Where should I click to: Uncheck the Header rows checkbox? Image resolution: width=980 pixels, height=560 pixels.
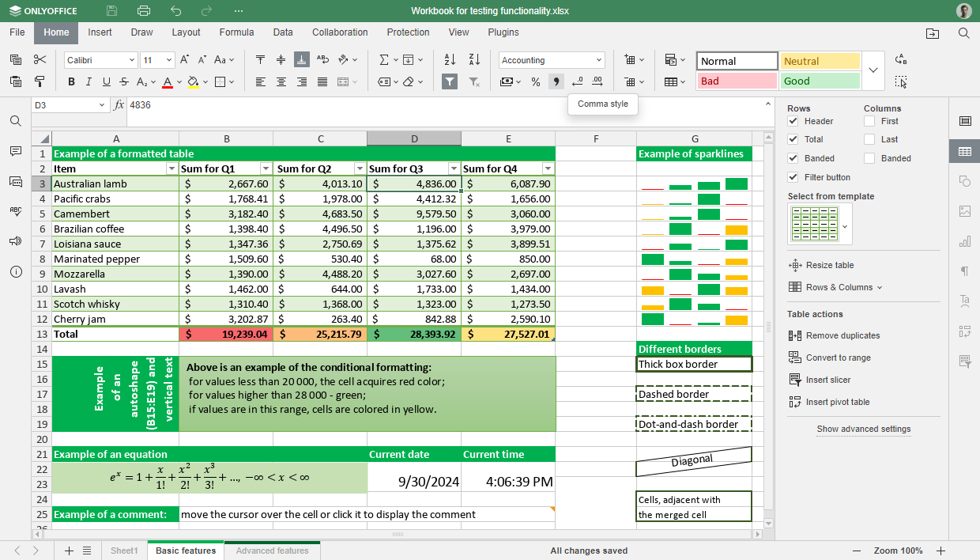click(x=793, y=121)
